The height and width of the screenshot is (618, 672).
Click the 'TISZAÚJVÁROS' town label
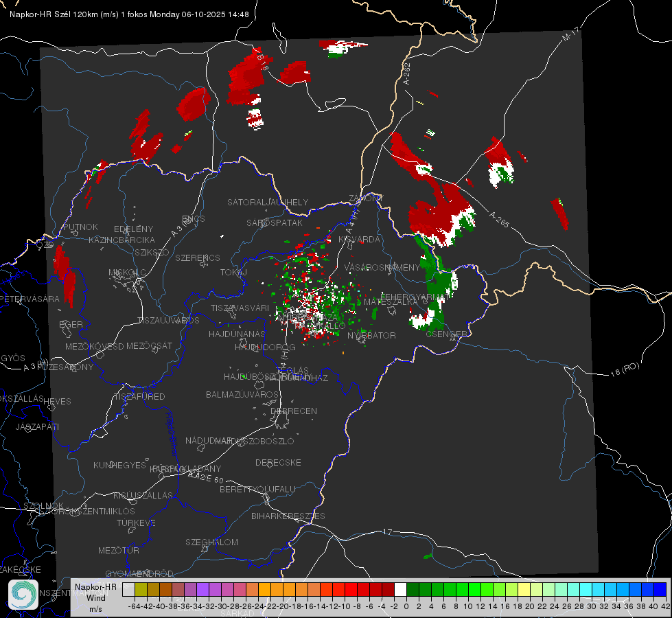pos(168,321)
